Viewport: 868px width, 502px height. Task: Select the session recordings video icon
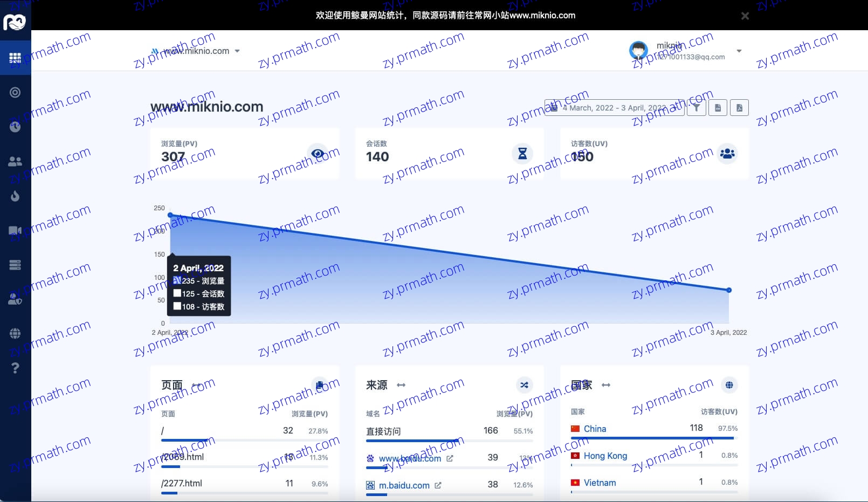[x=15, y=230]
